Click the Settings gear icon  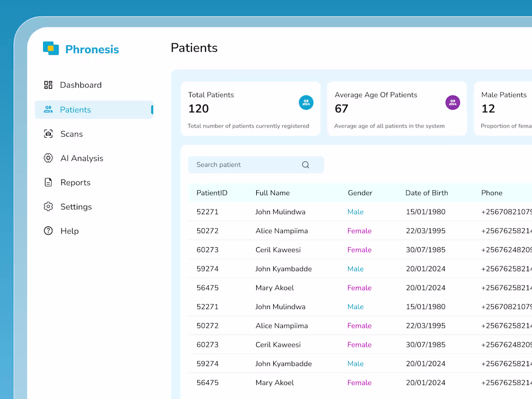pyautogui.click(x=48, y=207)
